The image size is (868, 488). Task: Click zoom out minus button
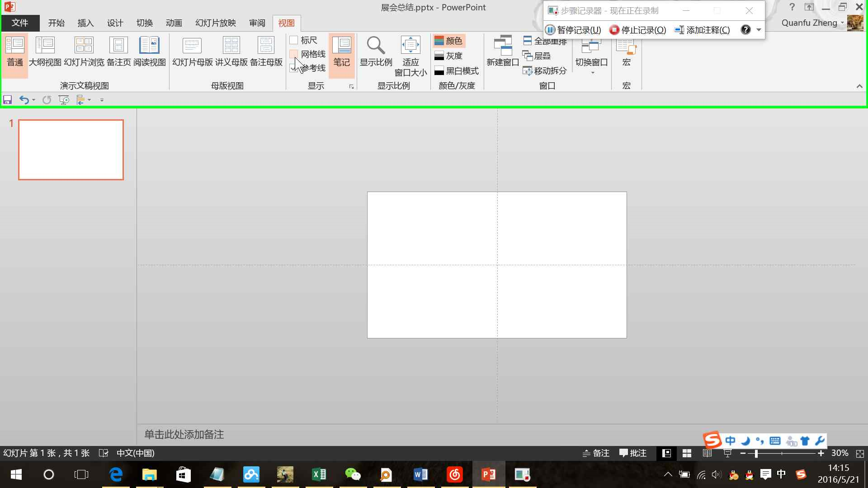point(743,453)
